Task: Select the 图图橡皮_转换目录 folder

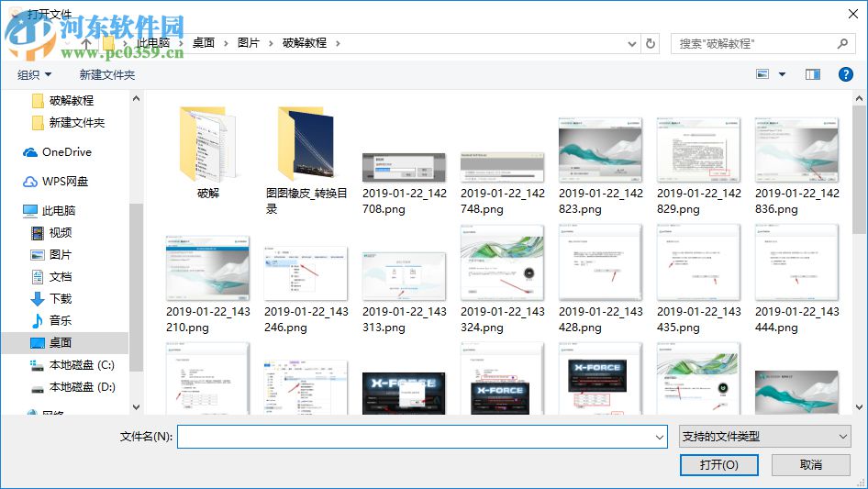Action: click(x=306, y=161)
